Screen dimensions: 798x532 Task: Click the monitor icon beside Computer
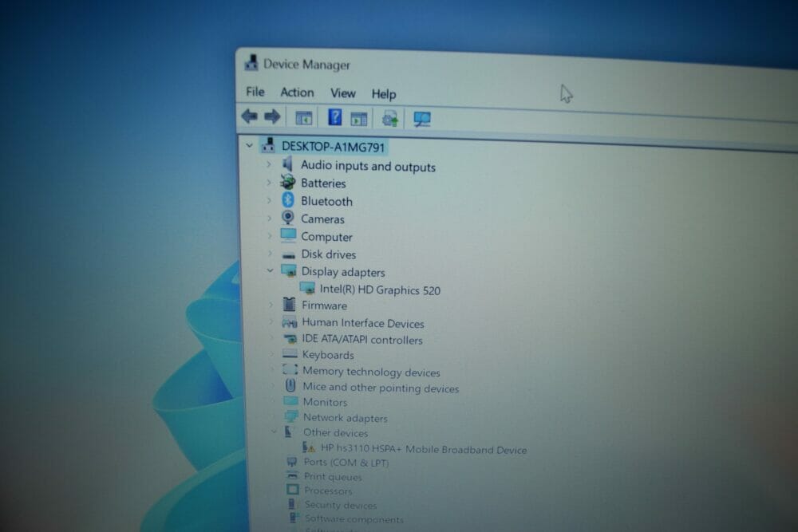[x=288, y=235]
